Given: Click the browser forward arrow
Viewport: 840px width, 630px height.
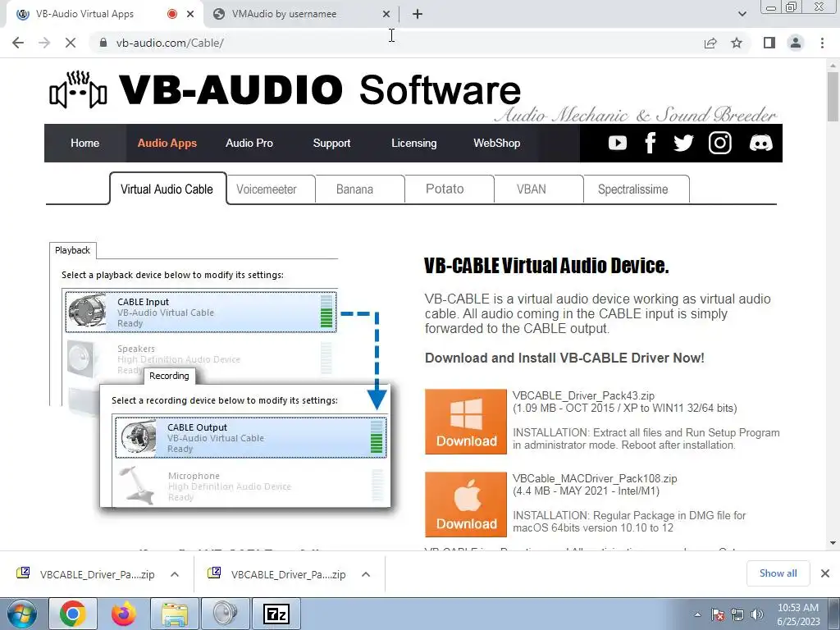Looking at the screenshot, I should pos(44,43).
